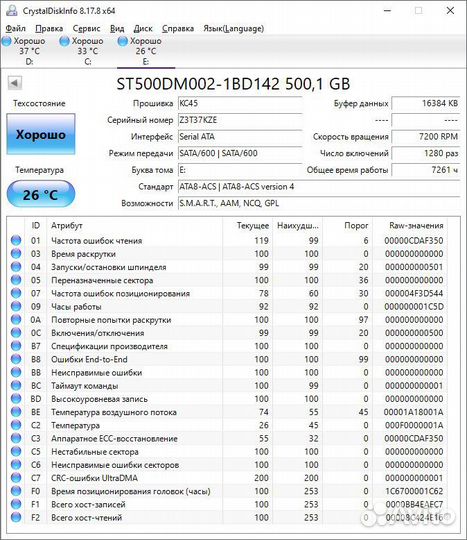467x540 pixels.
Task: Click status icon for 05 Переназначенные сектора
Action: [16, 280]
